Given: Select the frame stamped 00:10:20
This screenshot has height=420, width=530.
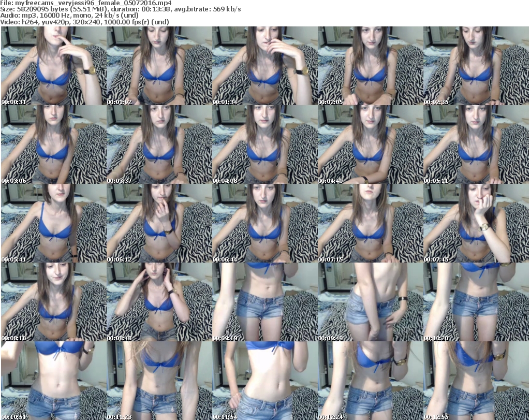Looking at the screenshot, I should point(476,302).
